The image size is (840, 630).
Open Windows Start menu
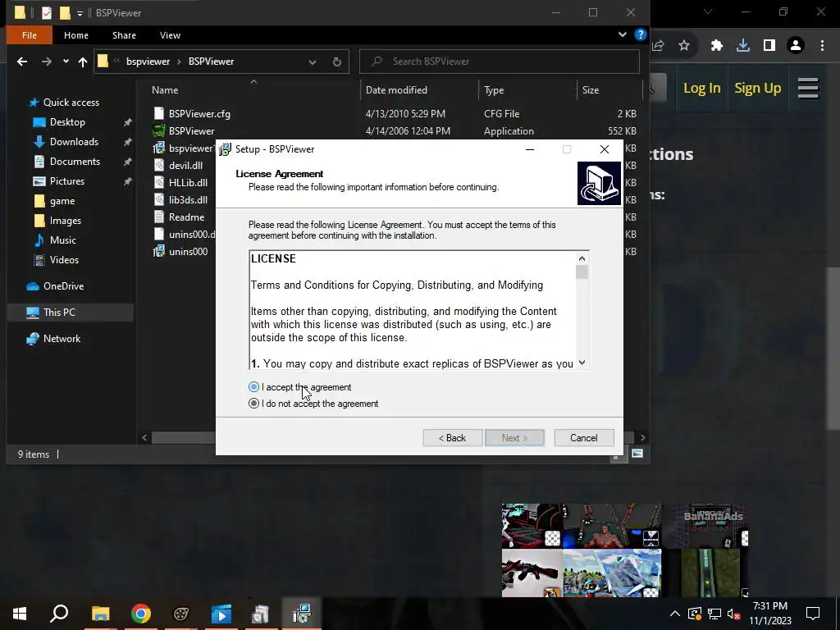click(20, 614)
